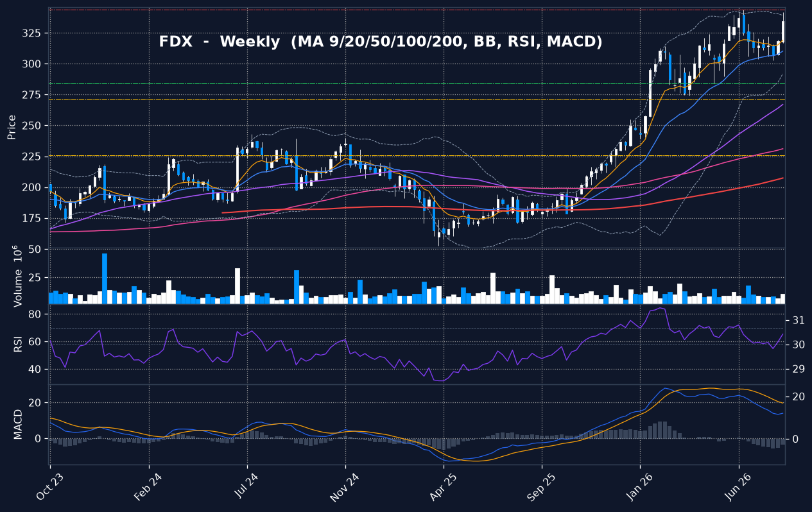Click volume tick label 25
The height and width of the screenshot is (512, 812).
coord(35,277)
